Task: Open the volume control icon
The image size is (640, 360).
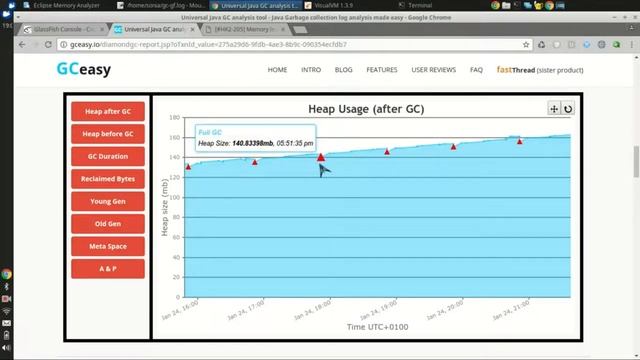Action: 6,348
